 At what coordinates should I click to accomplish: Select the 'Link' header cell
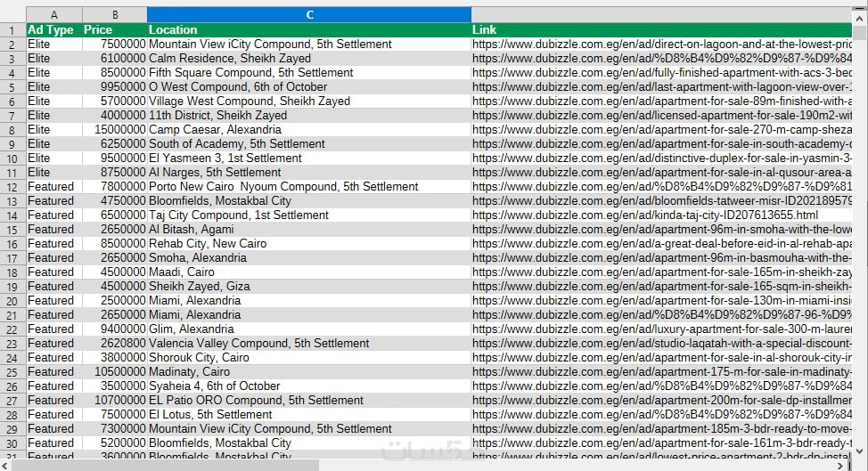tap(661, 30)
